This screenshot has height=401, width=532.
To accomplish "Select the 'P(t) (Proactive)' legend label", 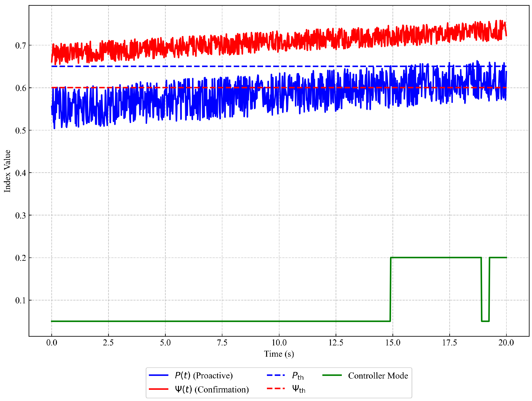I will point(204,375).
